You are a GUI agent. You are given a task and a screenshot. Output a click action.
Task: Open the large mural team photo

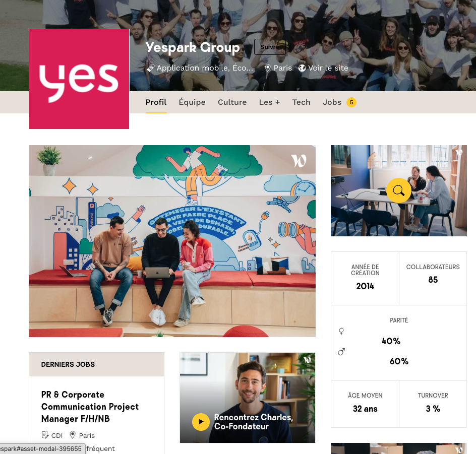point(172,241)
